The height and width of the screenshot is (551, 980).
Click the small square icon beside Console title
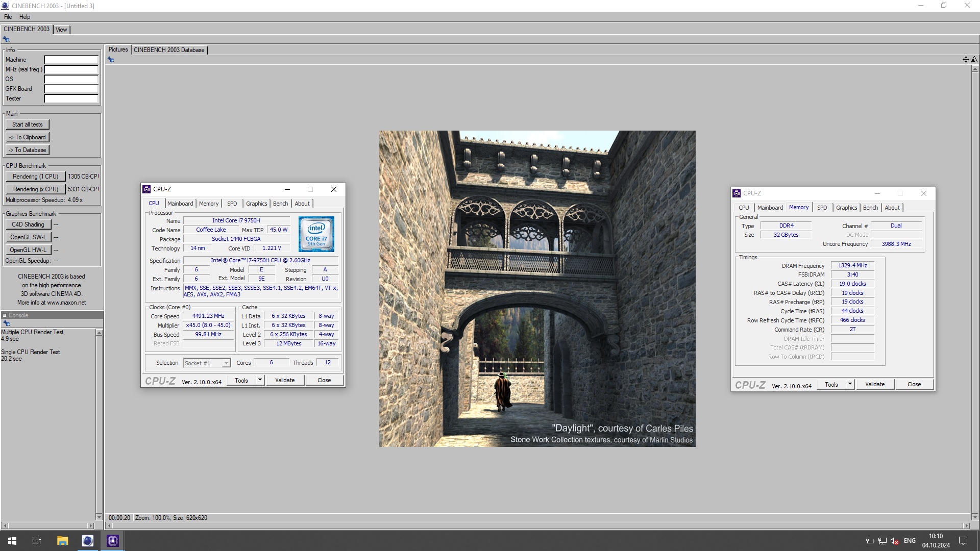click(x=5, y=315)
